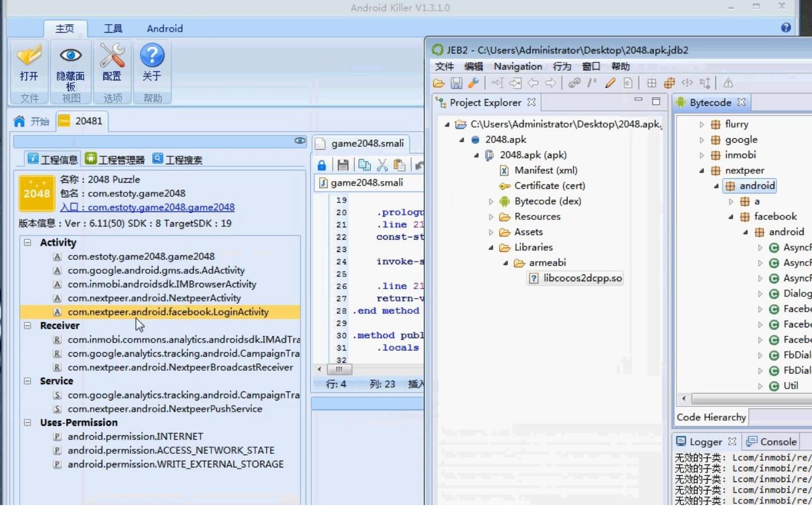The image size is (812, 518).
Task: Open the 文件 menu in JEB2
Action: click(x=444, y=66)
